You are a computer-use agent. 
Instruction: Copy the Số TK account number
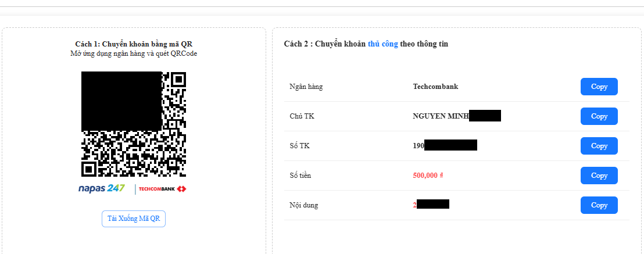(x=599, y=146)
